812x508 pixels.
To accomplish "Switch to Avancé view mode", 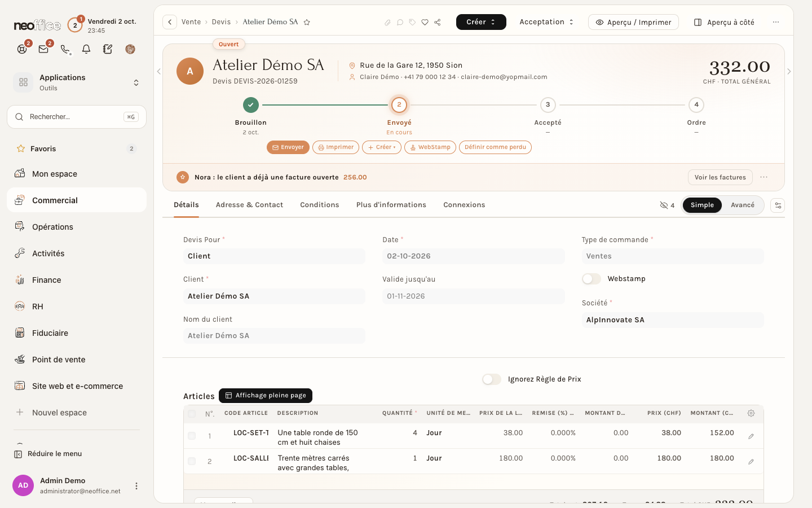I will coord(743,205).
